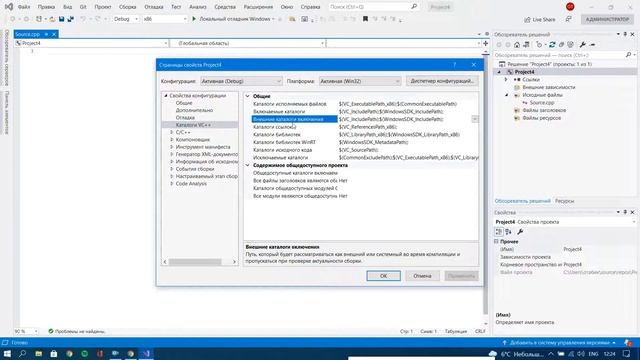Viewport: 640px width, 360px height.
Task: Switch to the Ресурсы tab below Solution Explorer
Action: (564, 201)
